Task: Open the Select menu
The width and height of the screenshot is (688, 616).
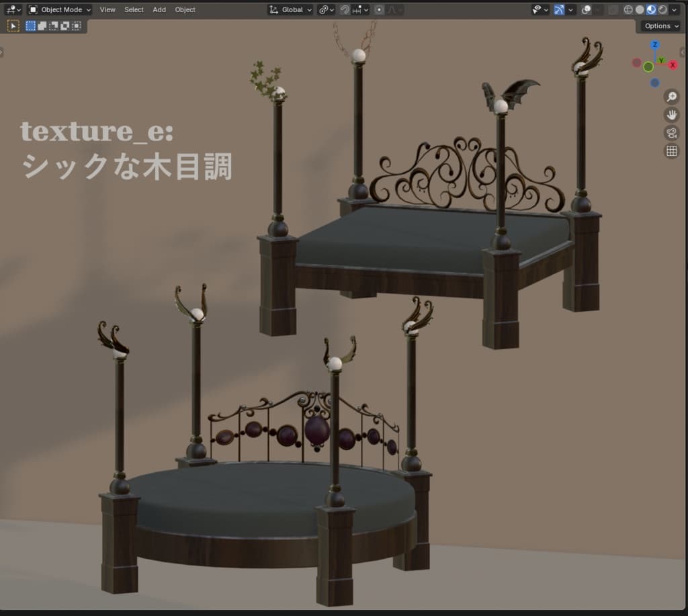Action: (134, 10)
